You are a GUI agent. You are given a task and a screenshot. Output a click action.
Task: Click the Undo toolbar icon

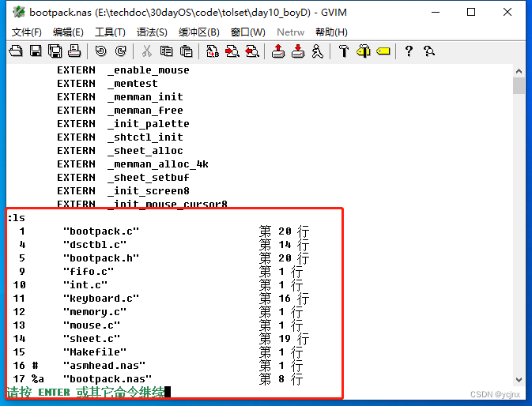tap(100, 51)
